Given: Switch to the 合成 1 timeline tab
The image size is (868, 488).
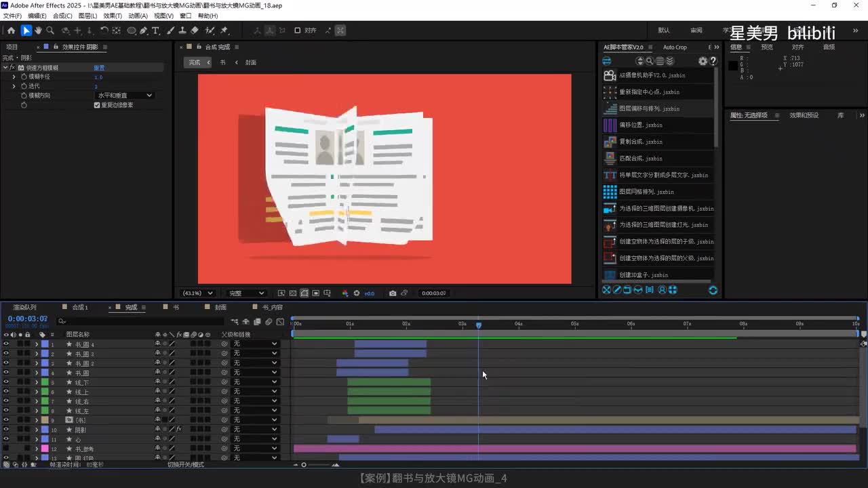Looking at the screenshot, I should pyautogui.click(x=80, y=307).
